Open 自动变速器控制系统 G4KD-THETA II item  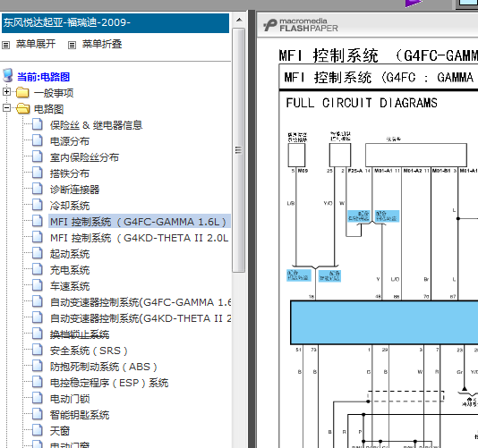click(141, 318)
